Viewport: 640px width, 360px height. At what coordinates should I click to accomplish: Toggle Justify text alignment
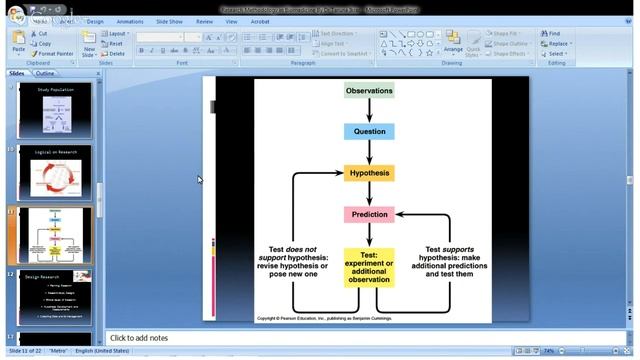tap(279, 51)
